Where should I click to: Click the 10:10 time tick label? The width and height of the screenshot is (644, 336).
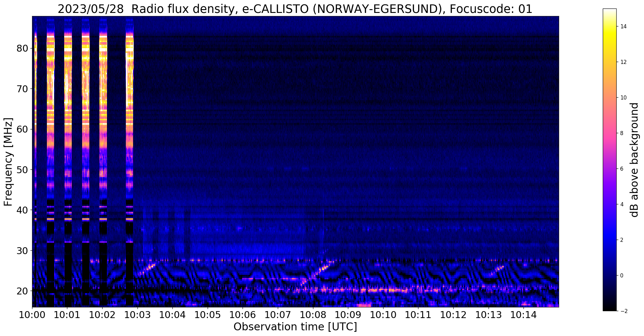point(383,315)
